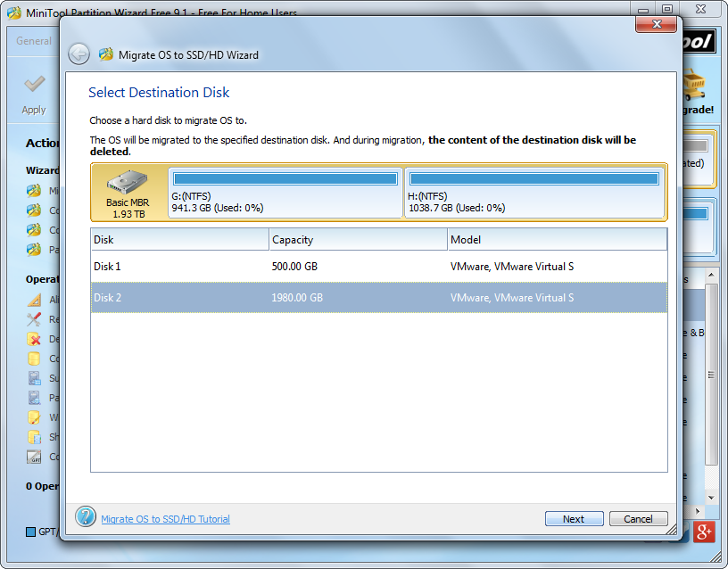Click the Basic MBR hard disk icon

coord(128,181)
